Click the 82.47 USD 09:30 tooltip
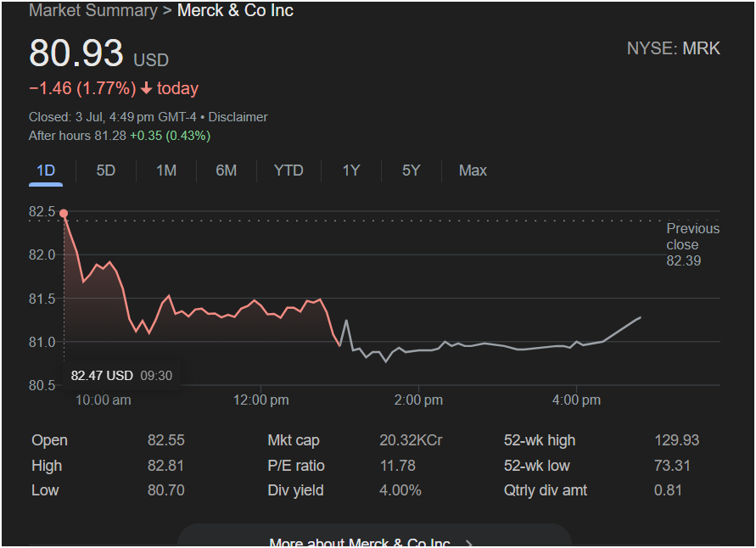The height and width of the screenshot is (548, 756). (x=121, y=376)
